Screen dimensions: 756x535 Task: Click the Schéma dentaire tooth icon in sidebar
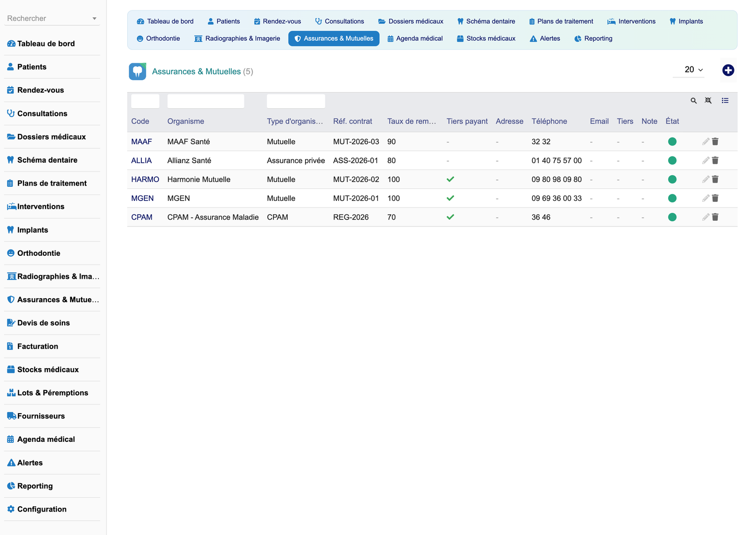point(10,160)
